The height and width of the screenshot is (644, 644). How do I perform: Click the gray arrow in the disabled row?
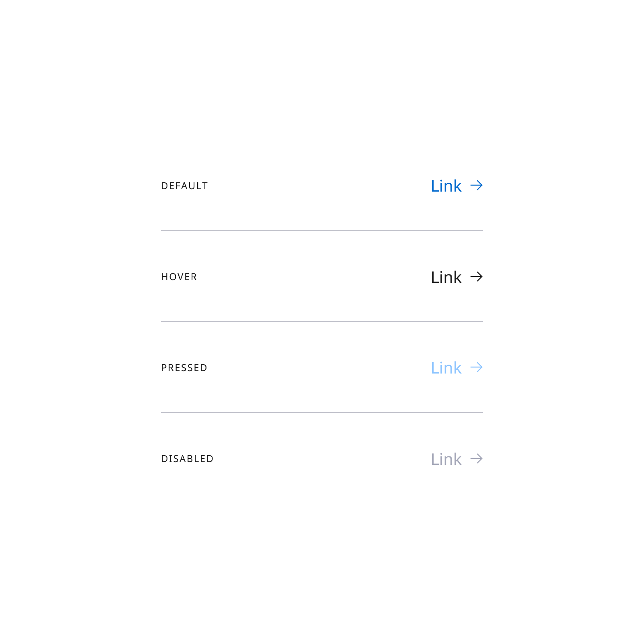tap(477, 458)
